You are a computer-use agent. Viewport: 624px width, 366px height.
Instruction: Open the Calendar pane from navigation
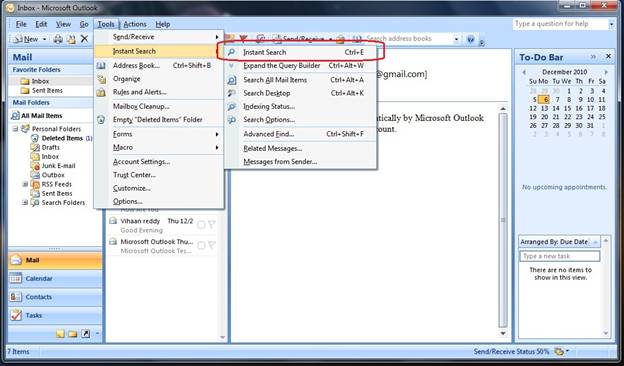pyautogui.click(x=55, y=278)
